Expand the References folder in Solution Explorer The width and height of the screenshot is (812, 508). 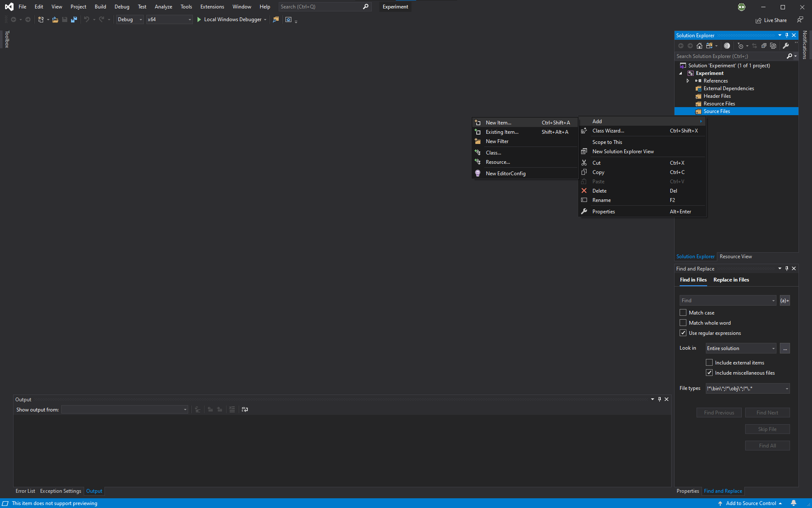tap(688, 80)
